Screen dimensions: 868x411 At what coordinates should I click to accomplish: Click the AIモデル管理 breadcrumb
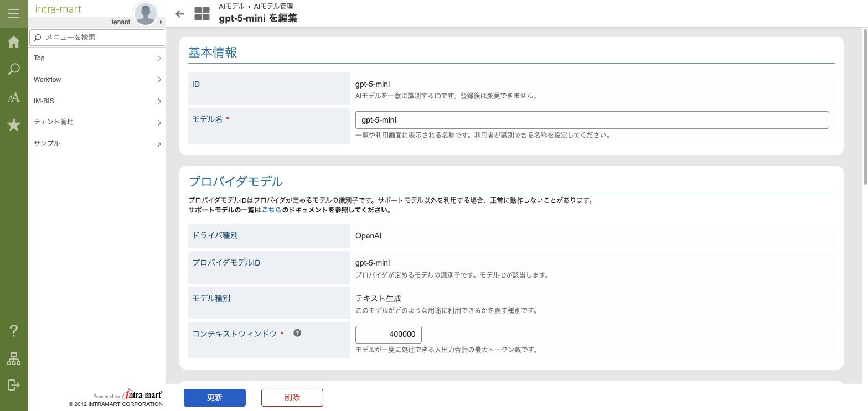tap(273, 6)
